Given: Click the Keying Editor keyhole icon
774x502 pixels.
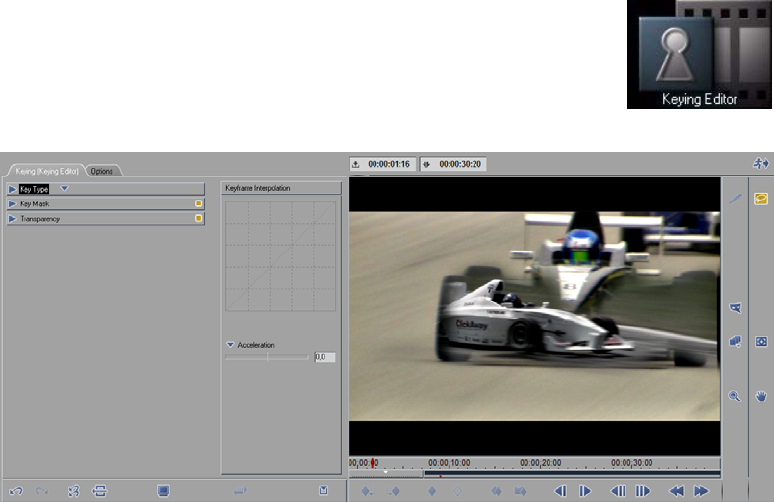Looking at the screenshot, I should coord(675,54).
